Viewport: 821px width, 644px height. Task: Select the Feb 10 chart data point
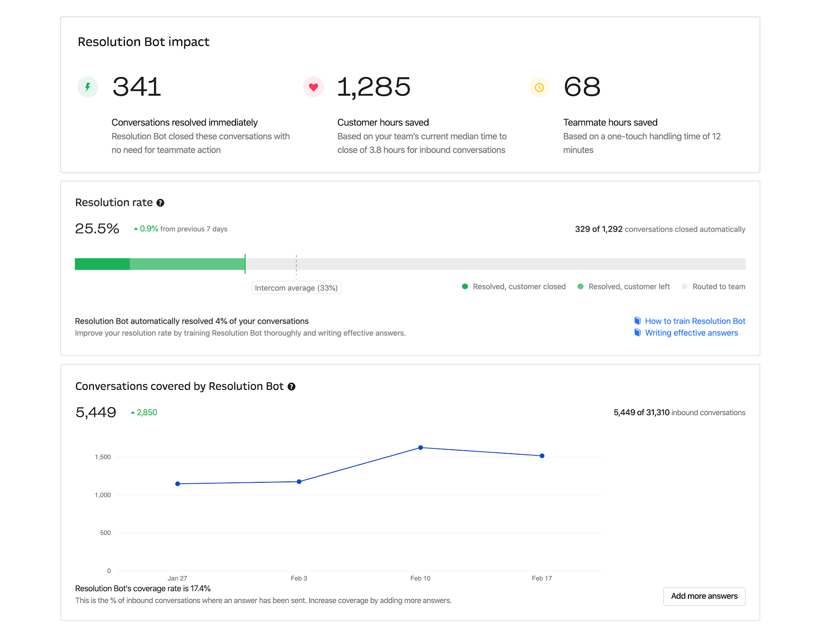[421, 448]
